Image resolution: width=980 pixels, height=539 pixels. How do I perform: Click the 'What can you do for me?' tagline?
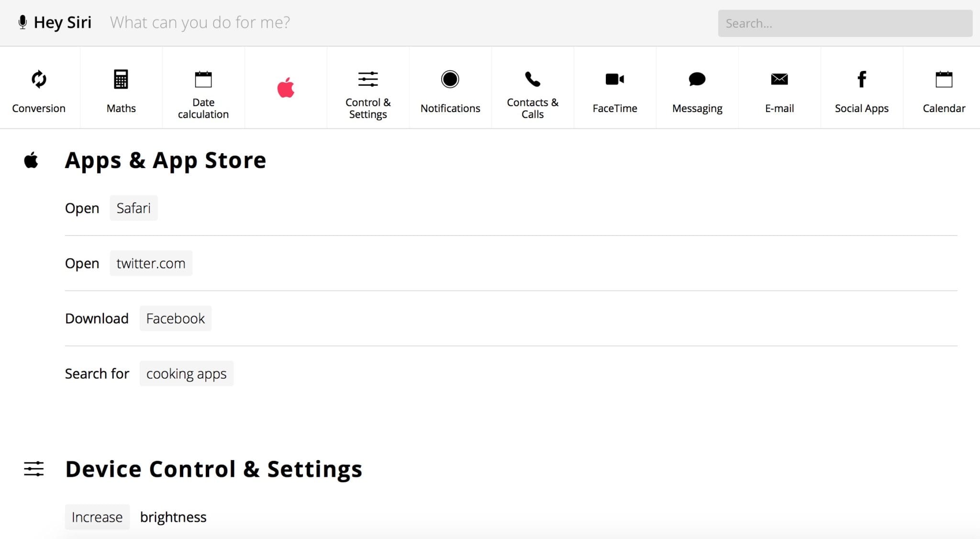200,22
